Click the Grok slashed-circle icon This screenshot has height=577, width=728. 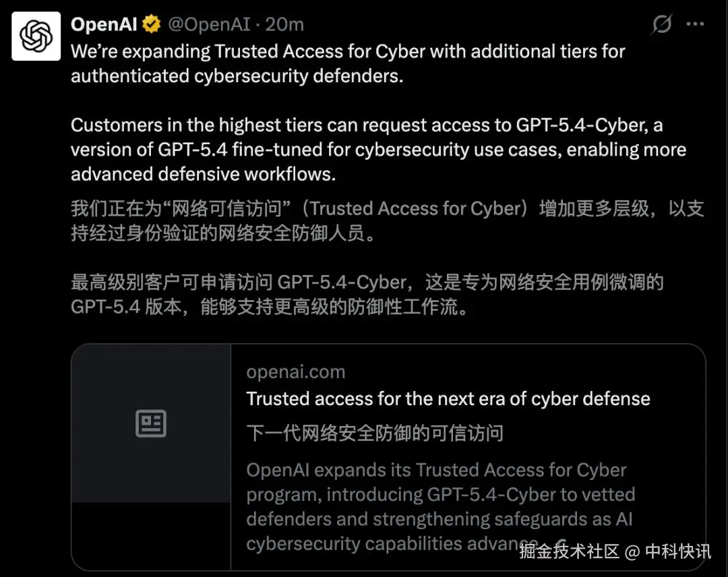pyautogui.click(x=662, y=25)
